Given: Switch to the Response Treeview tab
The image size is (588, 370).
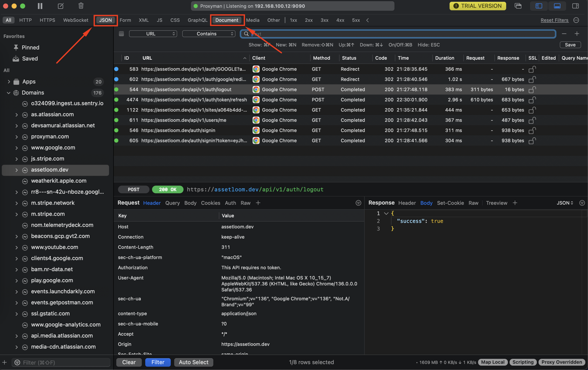Looking at the screenshot, I should 497,203.
